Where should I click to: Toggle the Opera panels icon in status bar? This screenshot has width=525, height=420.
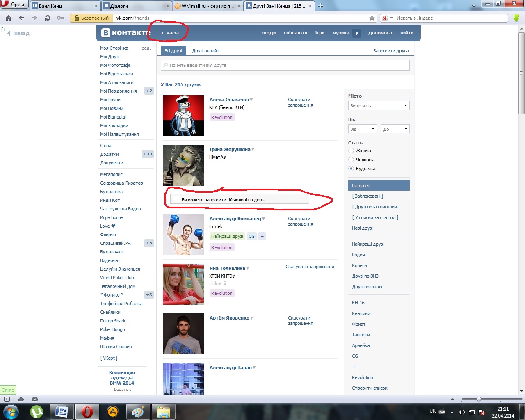pyautogui.click(x=7, y=399)
